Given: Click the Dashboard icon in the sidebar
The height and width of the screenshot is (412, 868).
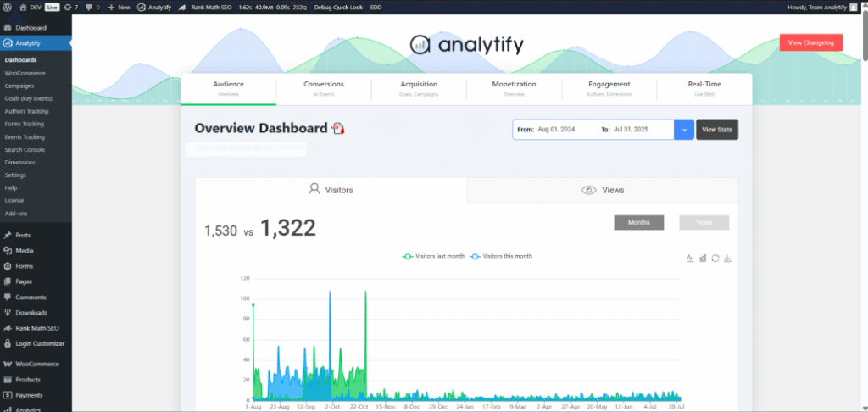Looking at the screenshot, I should pyautogui.click(x=8, y=28).
